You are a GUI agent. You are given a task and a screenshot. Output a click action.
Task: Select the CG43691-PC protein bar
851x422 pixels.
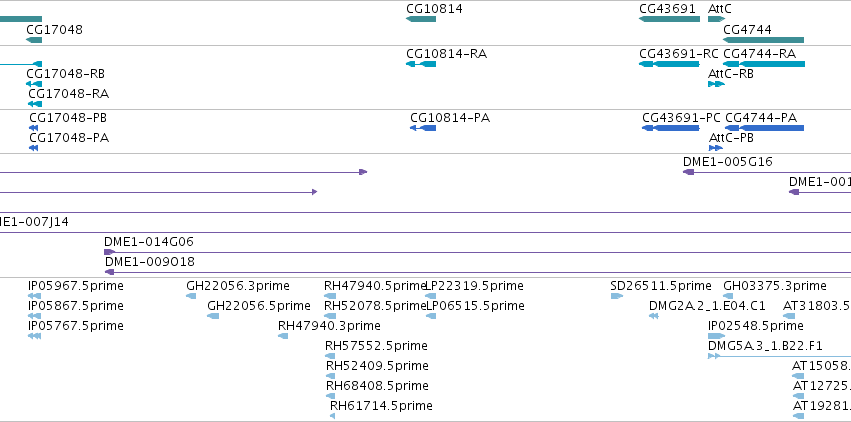[x=671, y=128]
